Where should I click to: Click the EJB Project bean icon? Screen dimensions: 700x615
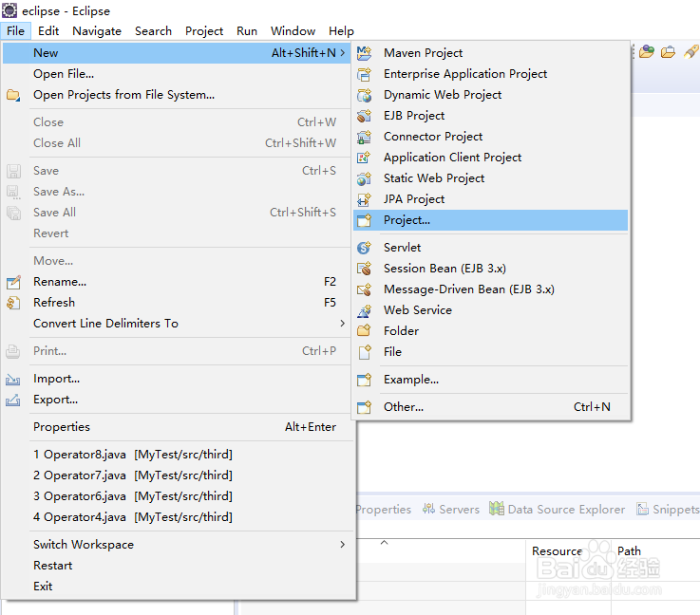[x=364, y=116]
